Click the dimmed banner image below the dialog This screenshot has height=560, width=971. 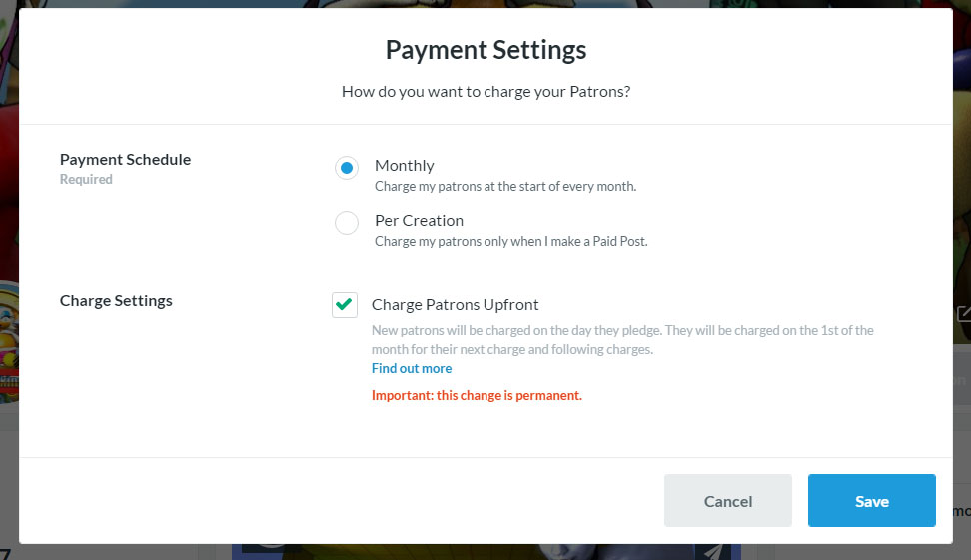[480, 552]
